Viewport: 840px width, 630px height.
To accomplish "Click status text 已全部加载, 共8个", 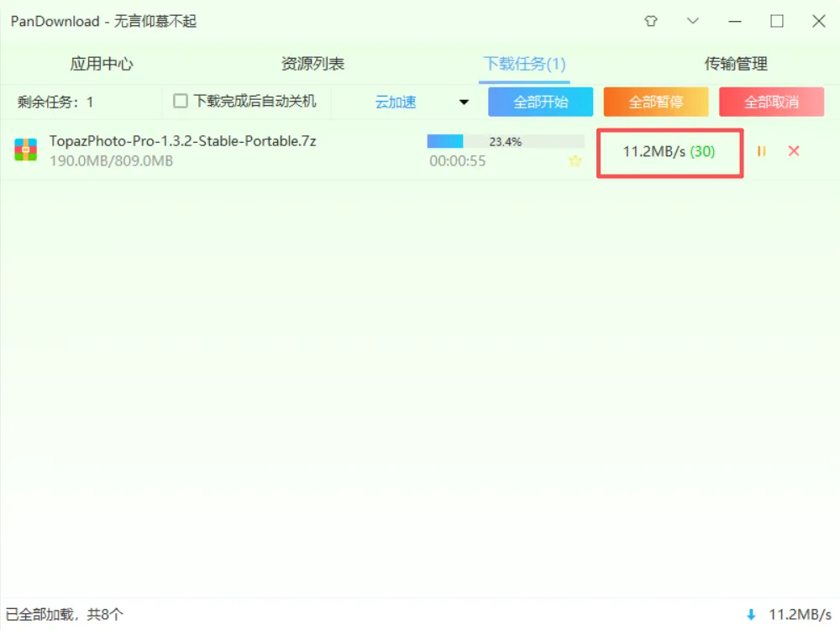I will 65,615.
